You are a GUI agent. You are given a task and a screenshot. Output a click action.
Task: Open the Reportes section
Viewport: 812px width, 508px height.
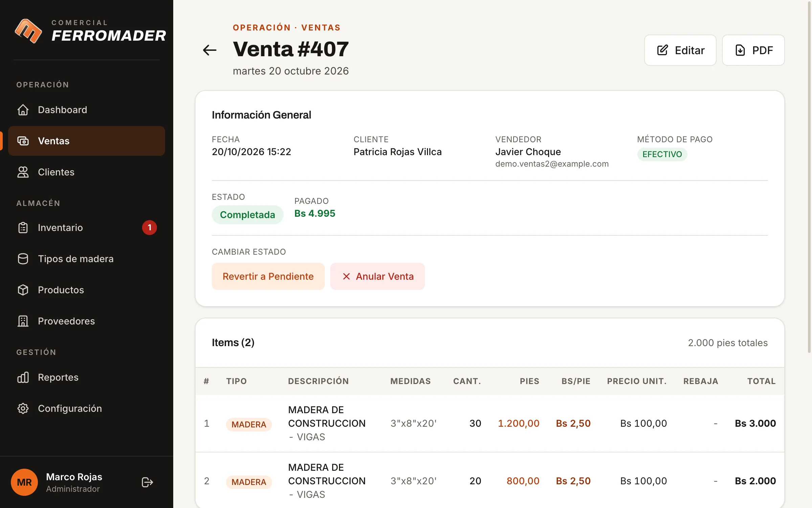tap(87, 377)
